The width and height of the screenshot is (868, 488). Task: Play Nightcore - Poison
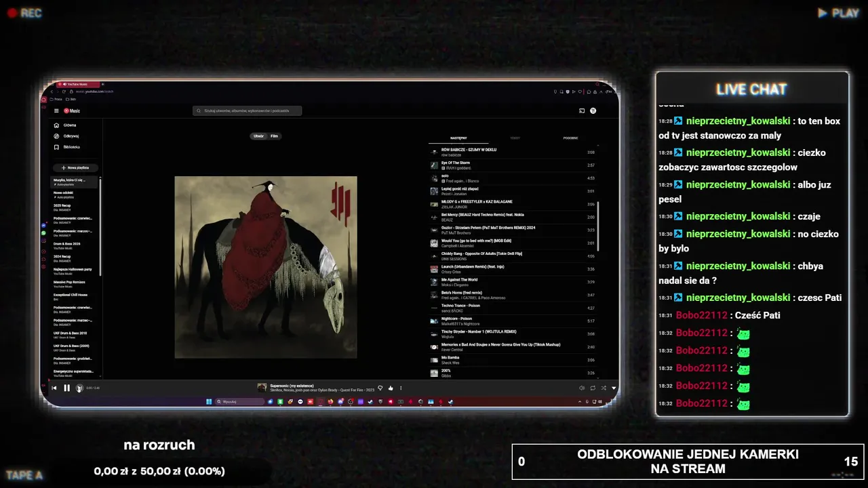point(513,321)
